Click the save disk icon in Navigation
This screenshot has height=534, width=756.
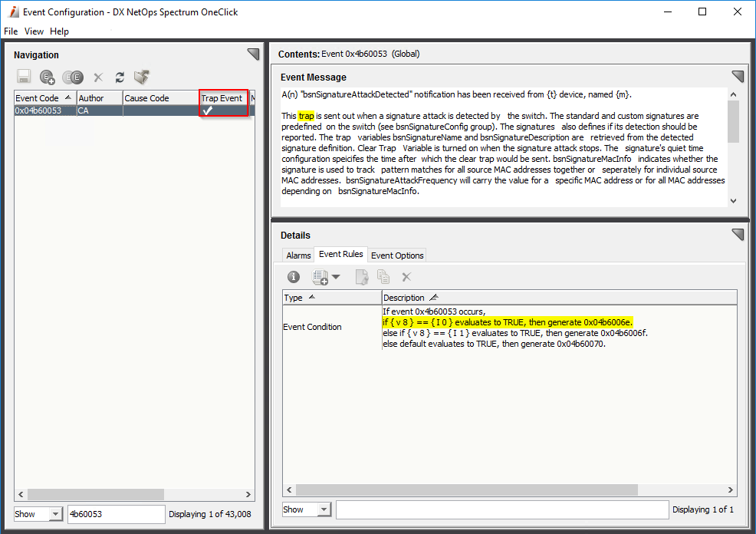click(24, 77)
